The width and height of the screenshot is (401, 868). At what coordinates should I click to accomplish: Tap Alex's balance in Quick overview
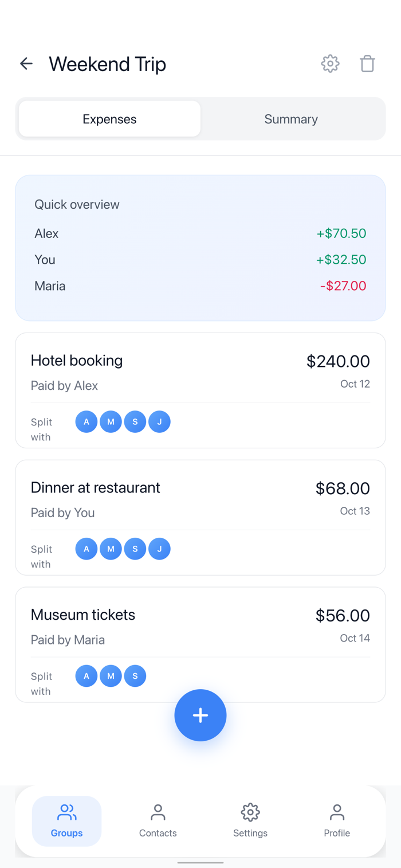(x=341, y=233)
